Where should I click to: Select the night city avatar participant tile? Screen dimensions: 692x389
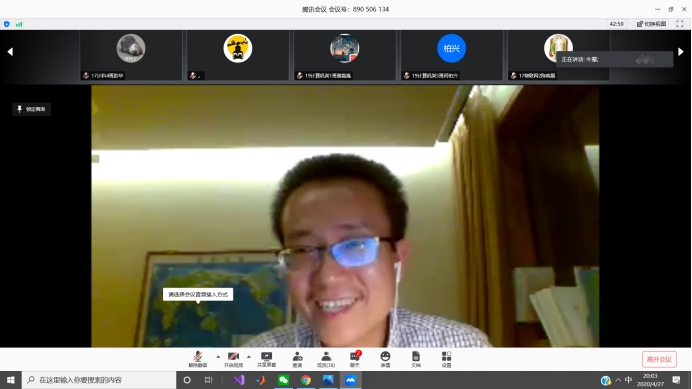click(x=345, y=55)
